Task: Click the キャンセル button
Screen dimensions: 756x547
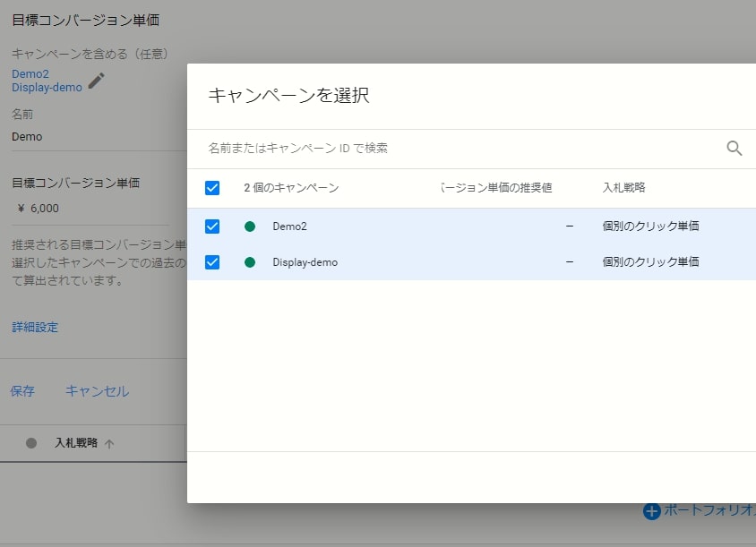Action: tap(97, 391)
